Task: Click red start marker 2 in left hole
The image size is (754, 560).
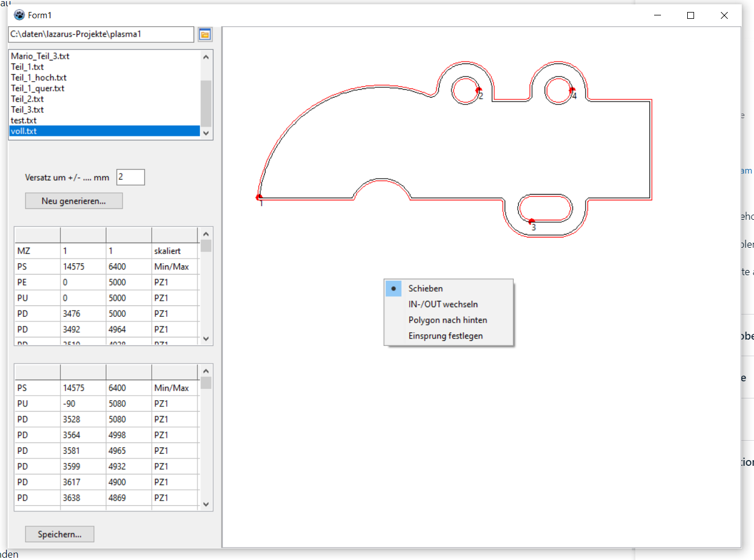Action: click(x=478, y=90)
